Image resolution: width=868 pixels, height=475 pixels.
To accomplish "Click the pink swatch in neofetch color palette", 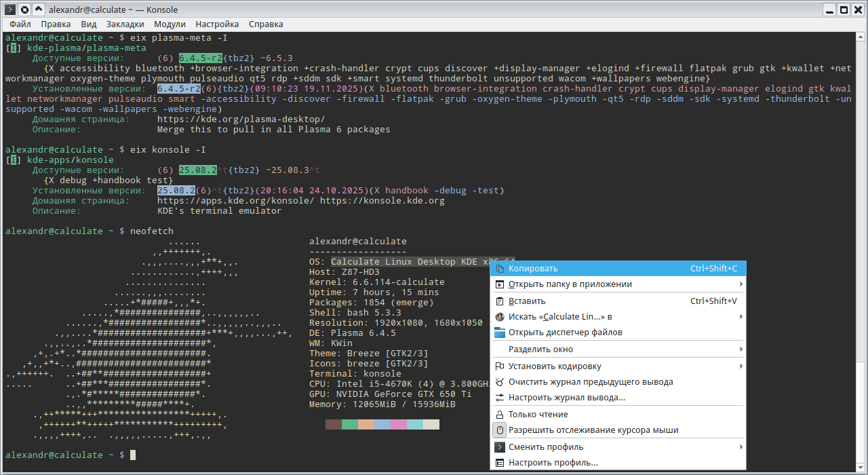I will click(x=399, y=424).
